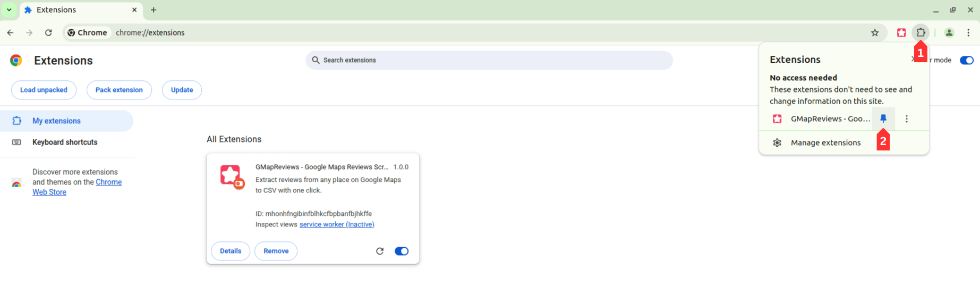Reload the current page
The image size is (980, 286).
(x=48, y=32)
